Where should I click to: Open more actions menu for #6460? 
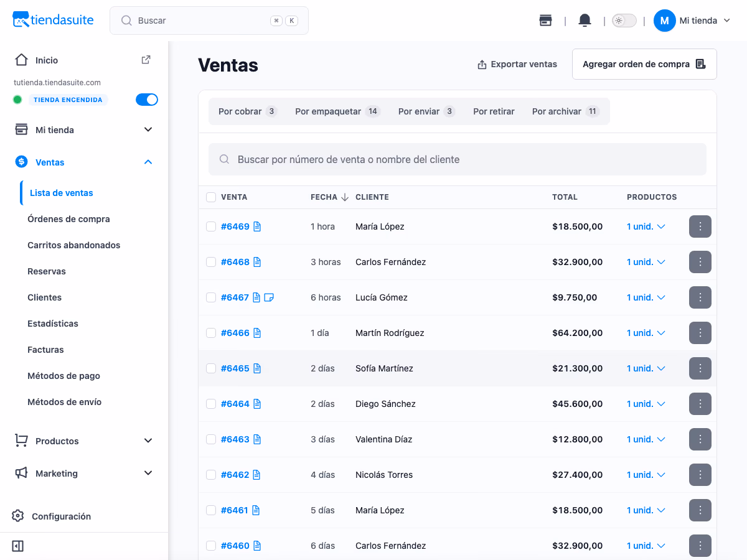coord(700,546)
